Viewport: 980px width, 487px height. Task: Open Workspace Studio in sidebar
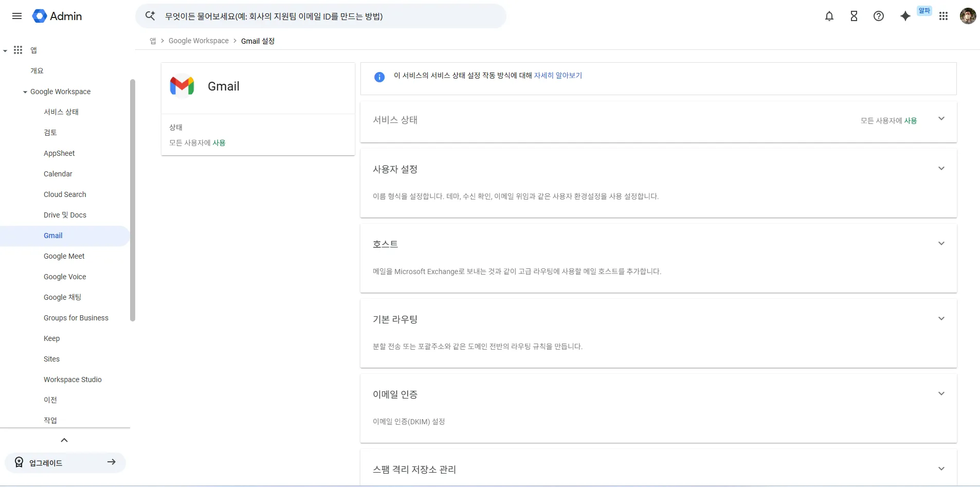pos(72,380)
